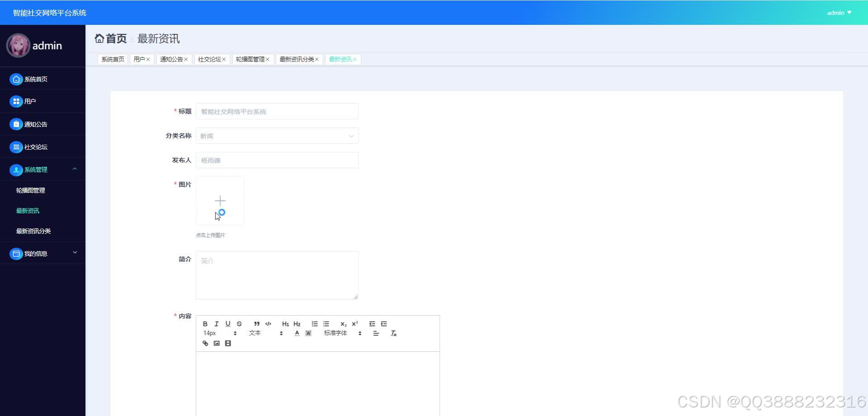Open the text color picker
868x416 pixels.
point(297,333)
